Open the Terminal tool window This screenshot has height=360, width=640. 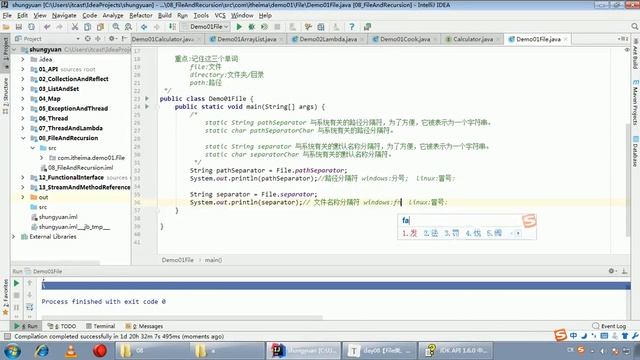(x=100, y=326)
